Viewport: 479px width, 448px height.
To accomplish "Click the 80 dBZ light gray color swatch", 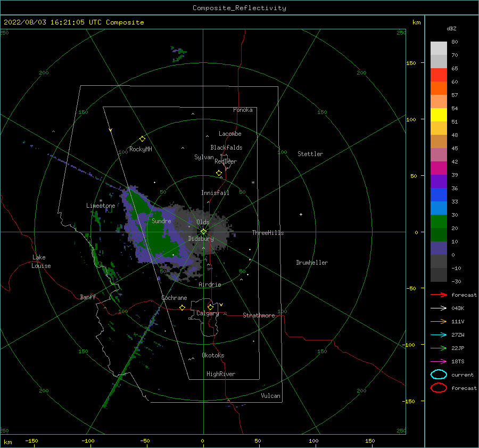I will tap(439, 48).
